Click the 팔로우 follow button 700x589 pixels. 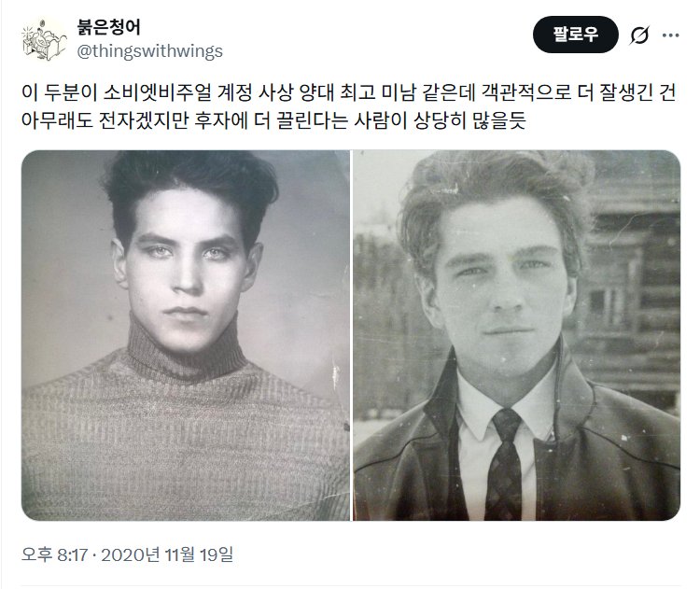[576, 35]
